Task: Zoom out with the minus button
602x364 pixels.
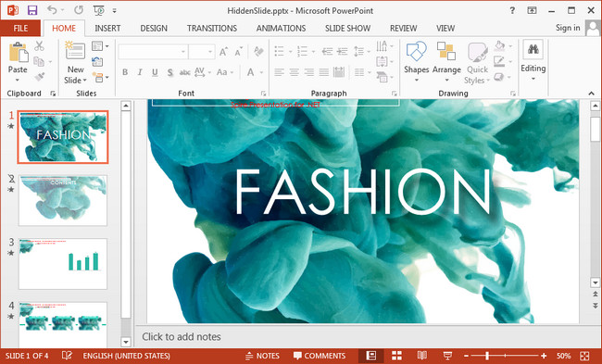Action: tap(466, 356)
